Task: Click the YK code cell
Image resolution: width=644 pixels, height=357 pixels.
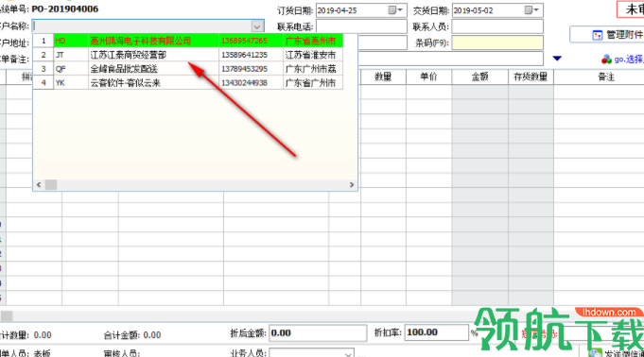Action: coord(71,83)
